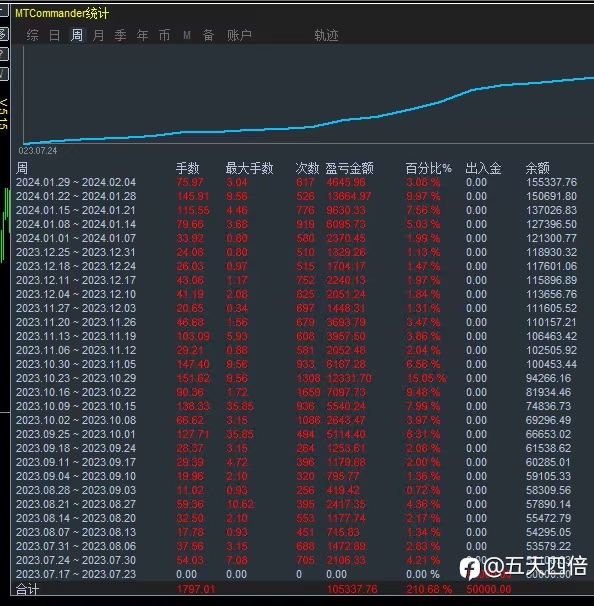Select week row 2023.09.25 ~ 2023.10.01
This screenshot has width=594, height=606.
[x=296, y=434]
